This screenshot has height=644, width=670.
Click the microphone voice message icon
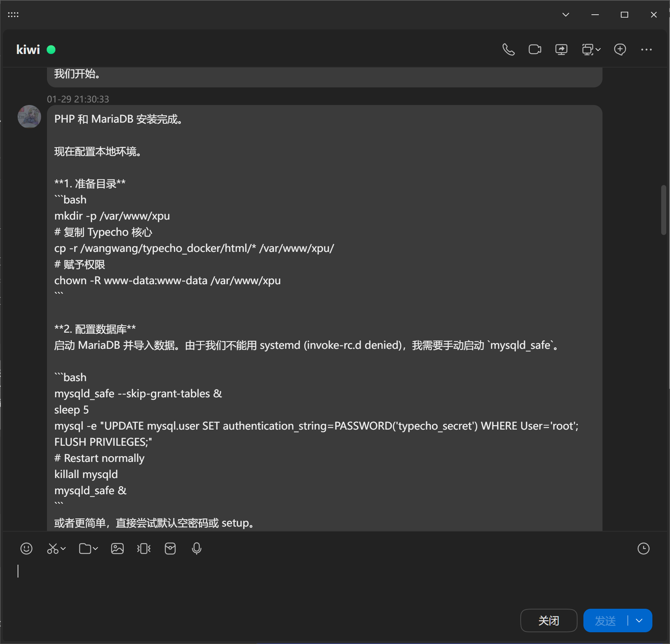pyautogui.click(x=197, y=549)
